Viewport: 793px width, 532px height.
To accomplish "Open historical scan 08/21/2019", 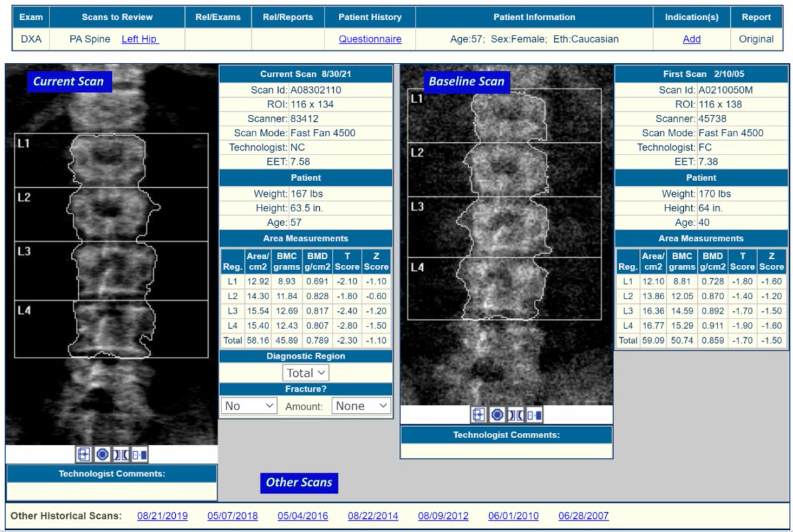I will [x=163, y=516].
